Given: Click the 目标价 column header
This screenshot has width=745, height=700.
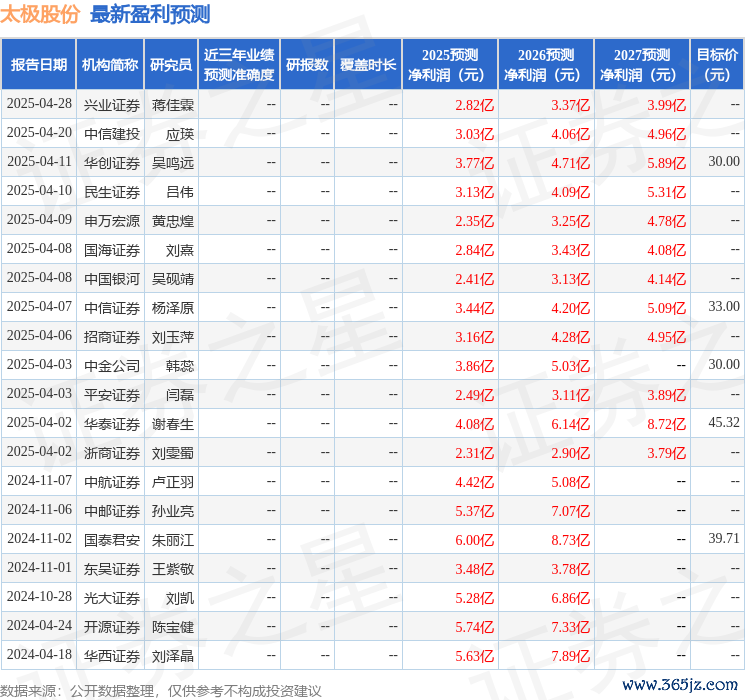Looking at the screenshot, I should 716,64.
